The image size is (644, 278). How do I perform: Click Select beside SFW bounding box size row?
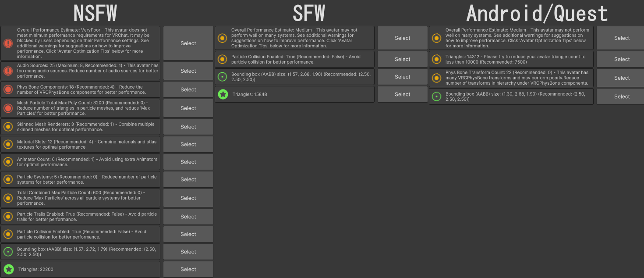[402, 77]
